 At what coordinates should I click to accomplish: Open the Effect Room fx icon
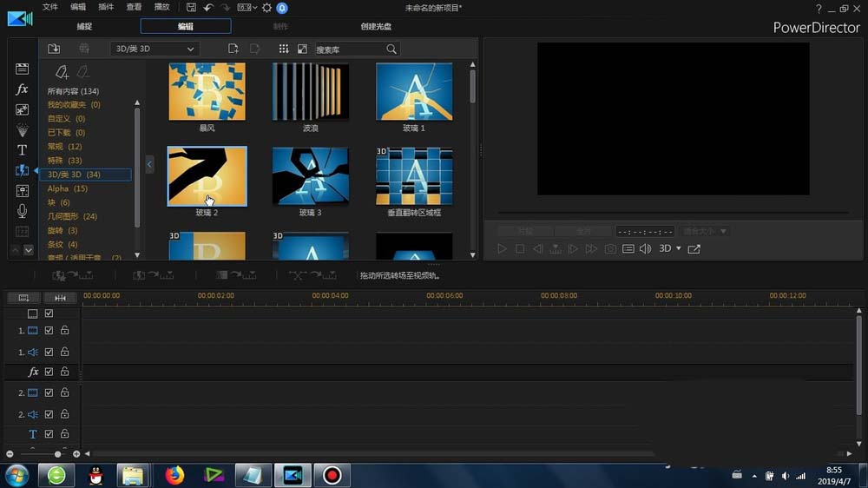23,89
